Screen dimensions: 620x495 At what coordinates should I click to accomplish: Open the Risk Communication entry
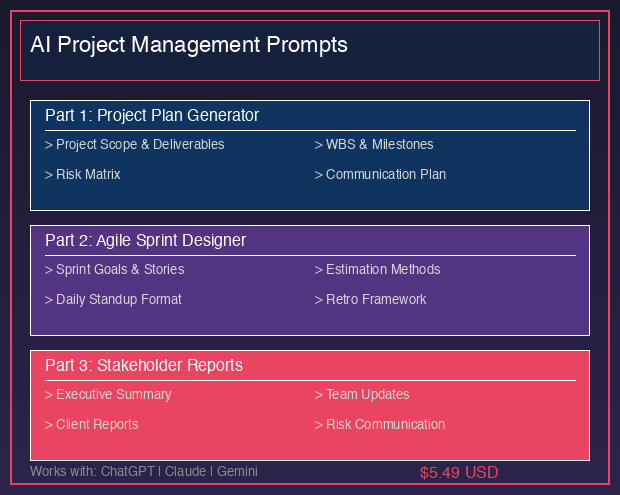pyautogui.click(x=380, y=424)
